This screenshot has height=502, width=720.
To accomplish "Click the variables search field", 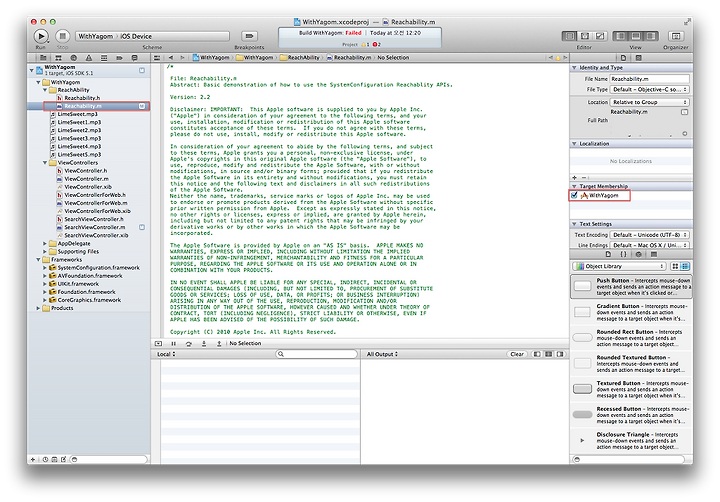I will pos(316,354).
